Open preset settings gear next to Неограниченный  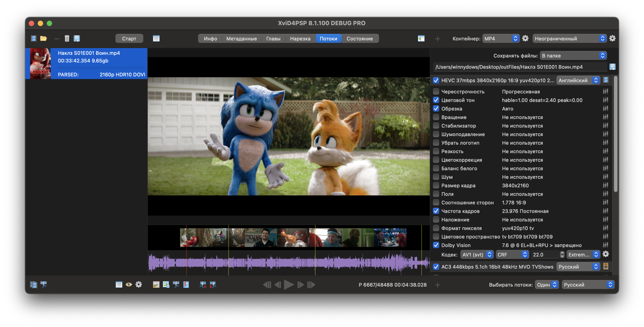612,38
